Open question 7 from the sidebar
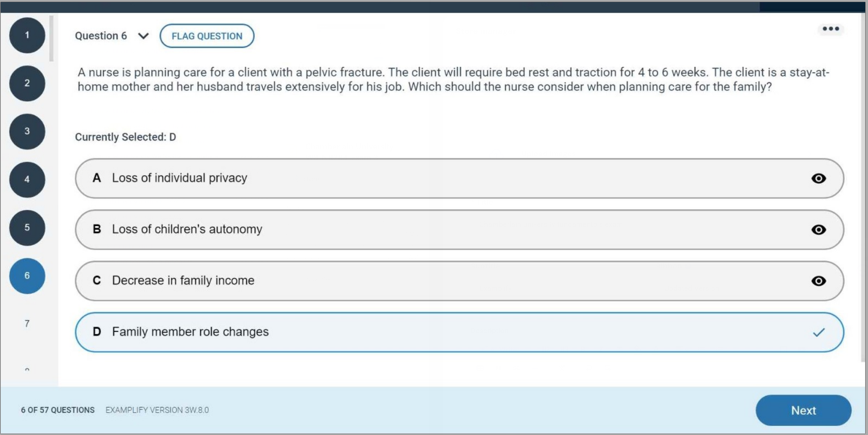The width and height of the screenshot is (868, 435). tap(27, 324)
